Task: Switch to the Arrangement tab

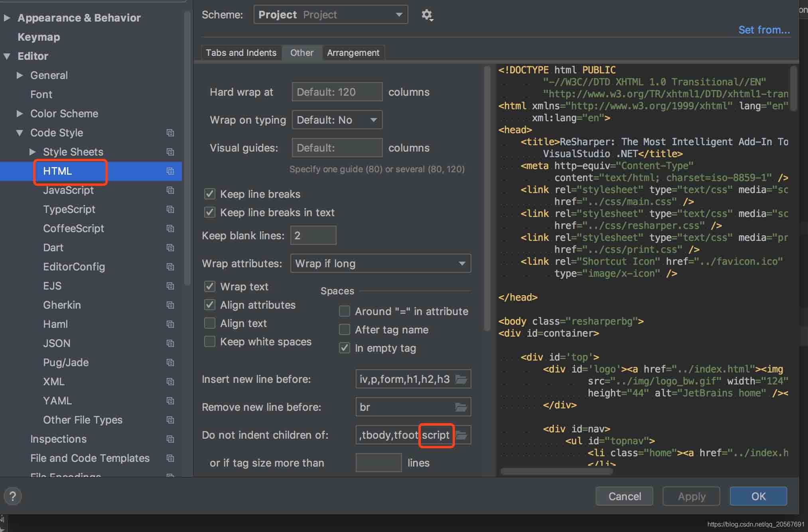Action: [x=353, y=53]
